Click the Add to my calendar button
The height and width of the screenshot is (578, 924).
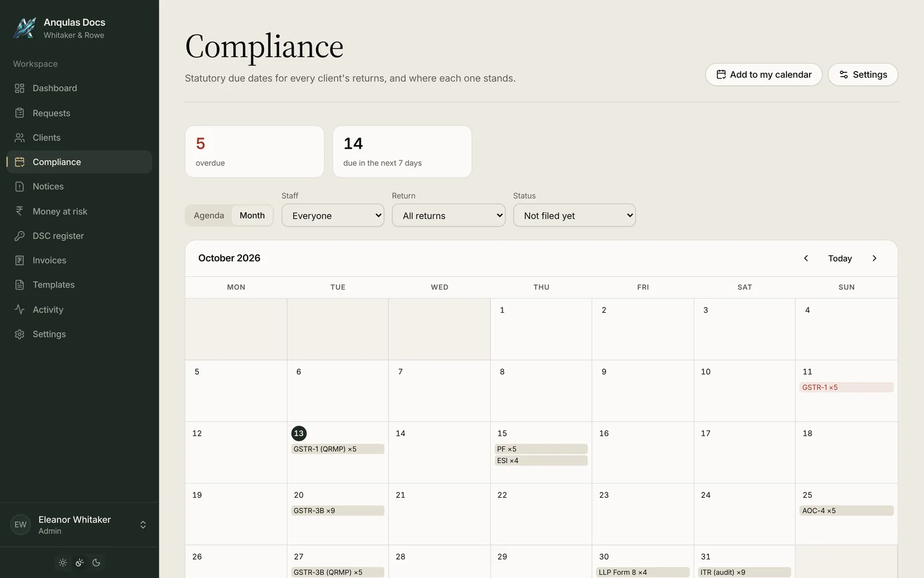coord(763,75)
